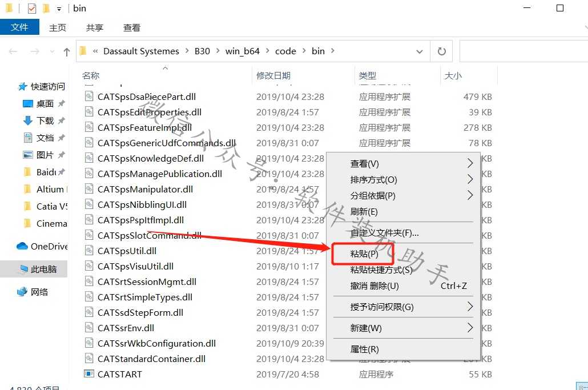Expand chevron after B30 in breadcrumb

218,51
